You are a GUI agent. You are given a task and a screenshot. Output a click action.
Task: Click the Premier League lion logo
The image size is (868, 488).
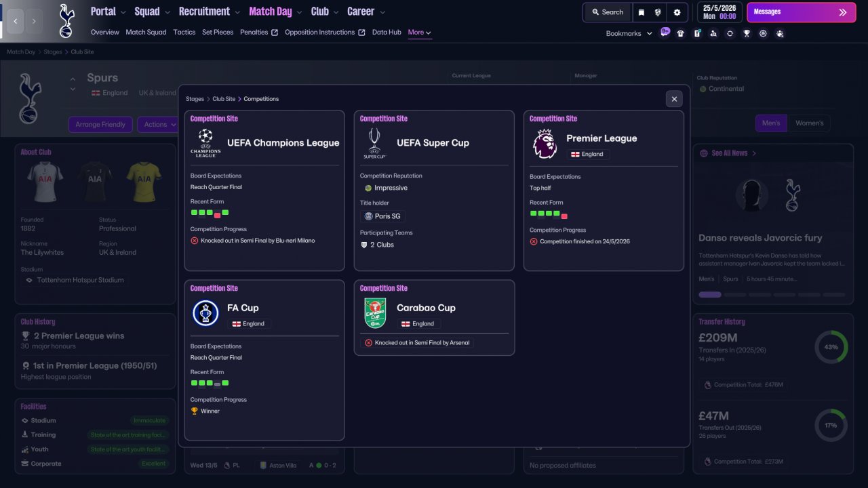pos(545,144)
